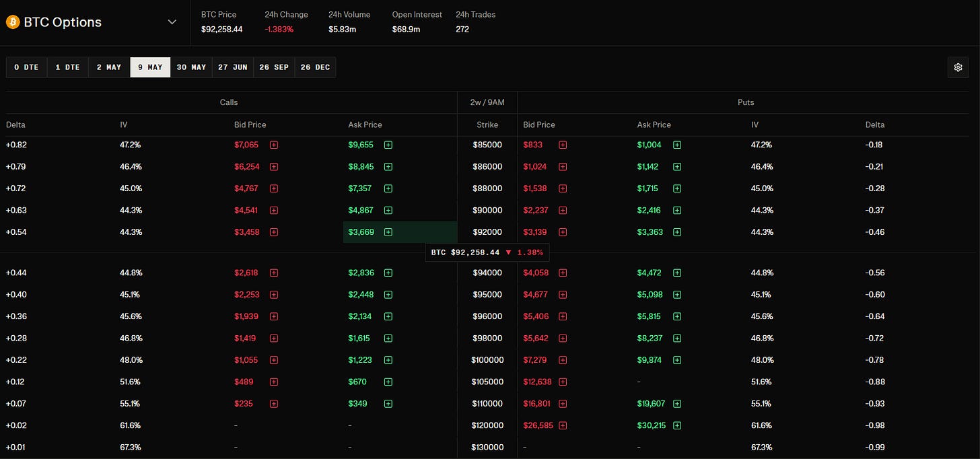Image resolution: width=980 pixels, height=459 pixels.
Task: Switch to the 26 DEC expiry tab
Action: coord(315,67)
